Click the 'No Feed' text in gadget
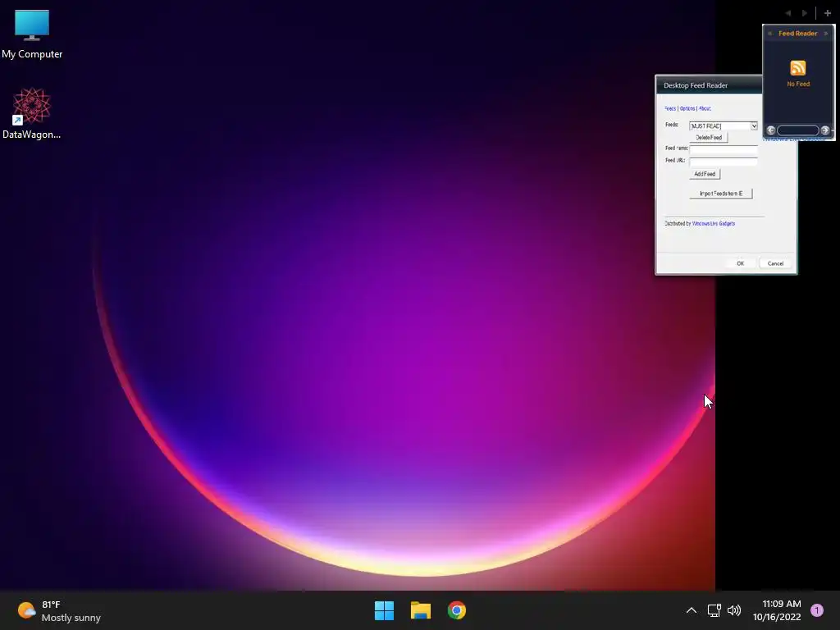Image resolution: width=840 pixels, height=630 pixels. click(x=798, y=84)
